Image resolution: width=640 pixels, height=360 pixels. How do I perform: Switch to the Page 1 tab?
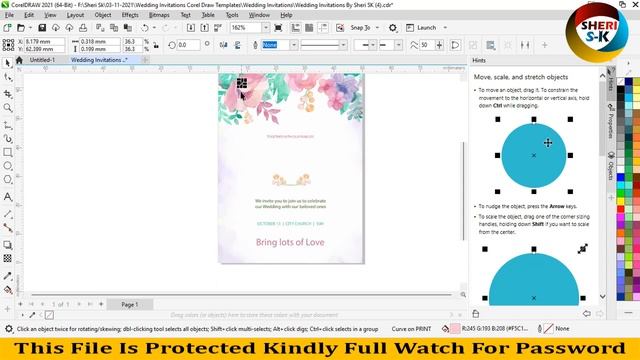(129, 304)
